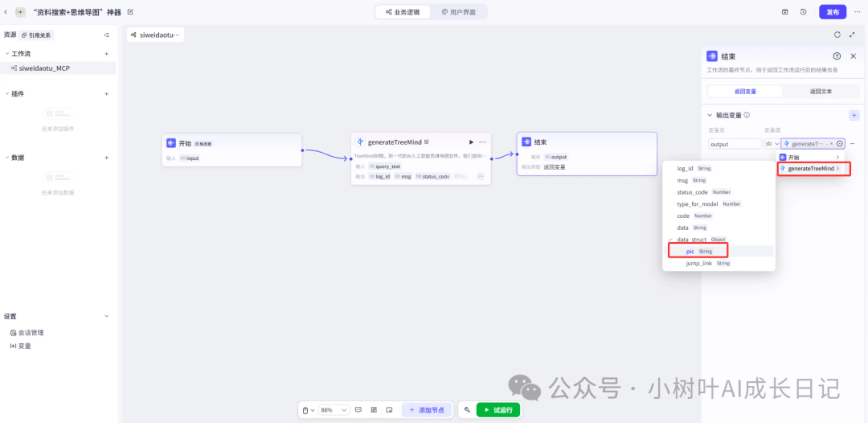Screen dimensions: 868x423
Task: Open the str type dropdown
Action: pos(772,144)
